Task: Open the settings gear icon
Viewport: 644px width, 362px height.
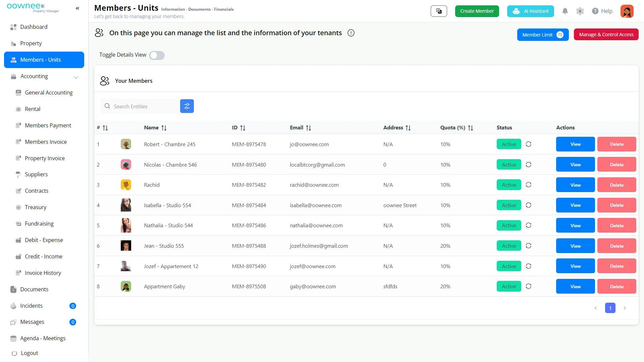Action: (580, 11)
